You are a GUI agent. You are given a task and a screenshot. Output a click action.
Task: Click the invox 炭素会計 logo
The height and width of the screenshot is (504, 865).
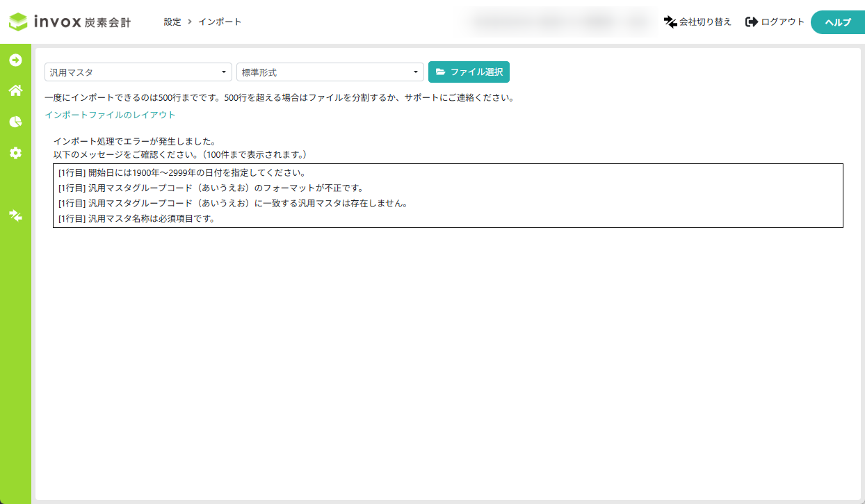click(70, 22)
